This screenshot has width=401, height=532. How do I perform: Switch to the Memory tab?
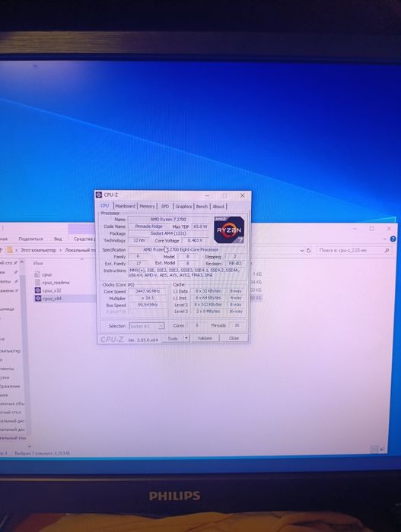[147, 206]
